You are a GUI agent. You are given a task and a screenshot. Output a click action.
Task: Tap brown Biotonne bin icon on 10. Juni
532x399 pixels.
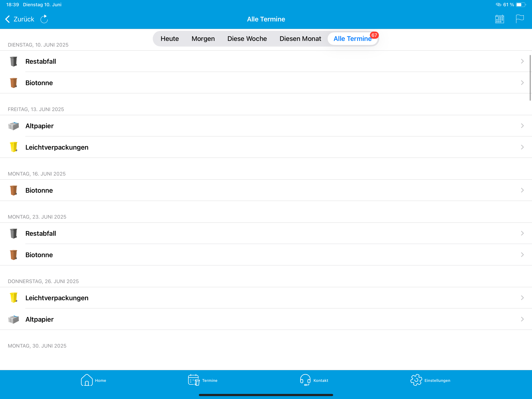pyautogui.click(x=14, y=83)
